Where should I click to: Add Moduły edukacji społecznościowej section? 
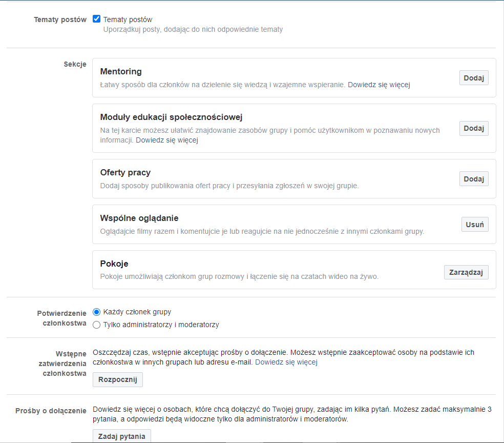[x=474, y=128]
